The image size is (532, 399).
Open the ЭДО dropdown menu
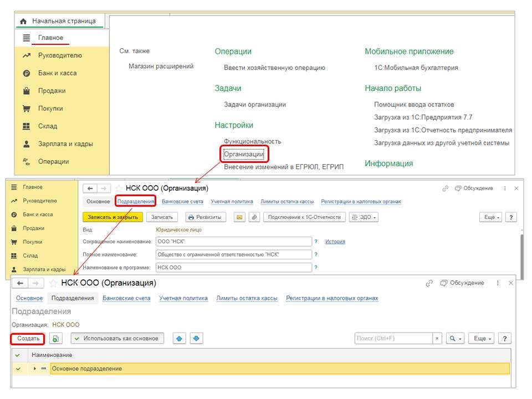pyautogui.click(x=364, y=217)
